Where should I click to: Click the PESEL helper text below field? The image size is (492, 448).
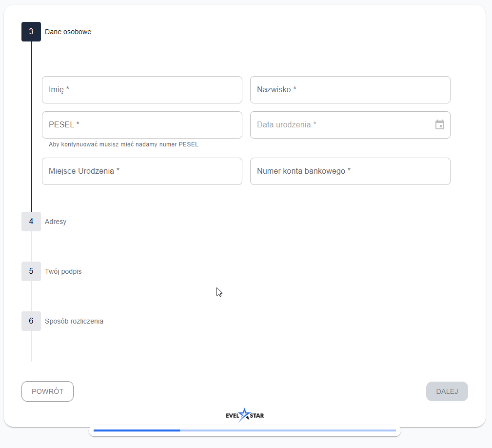coord(123,144)
